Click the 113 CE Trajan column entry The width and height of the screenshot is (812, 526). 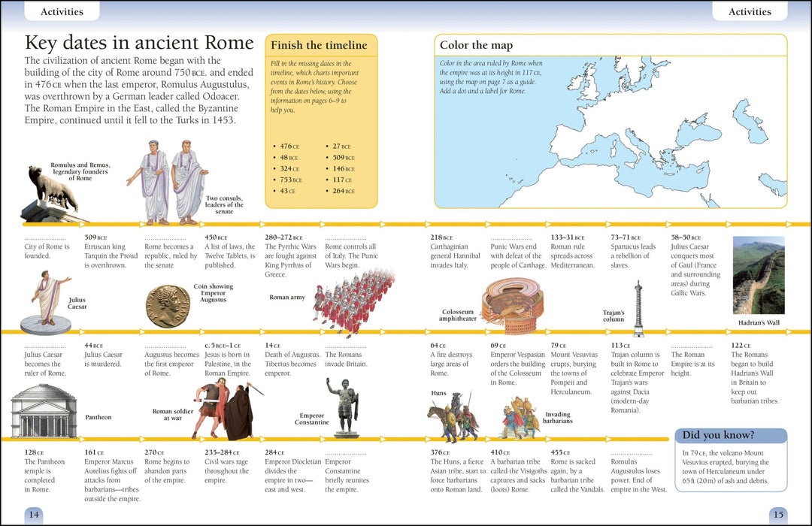[638, 378]
